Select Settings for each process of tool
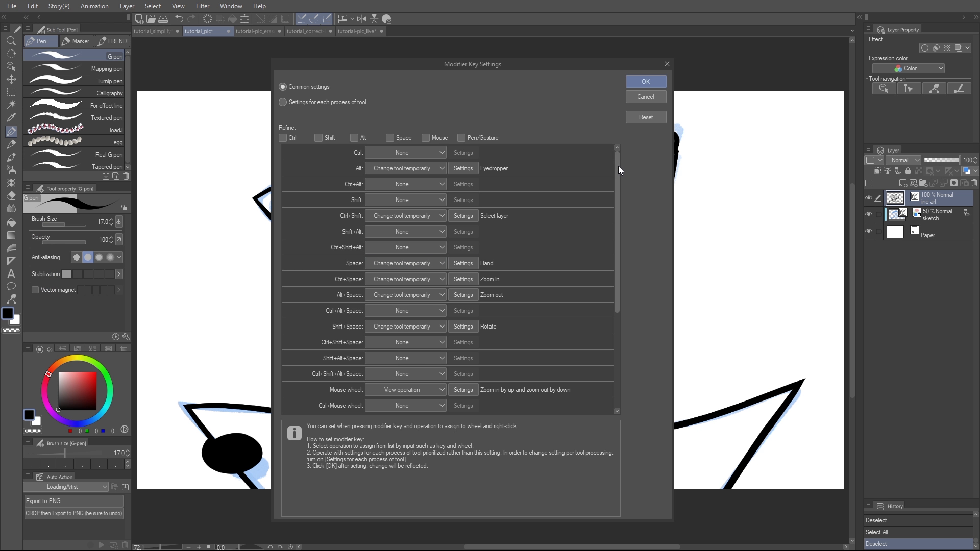Image resolution: width=980 pixels, height=551 pixels. 283,102
